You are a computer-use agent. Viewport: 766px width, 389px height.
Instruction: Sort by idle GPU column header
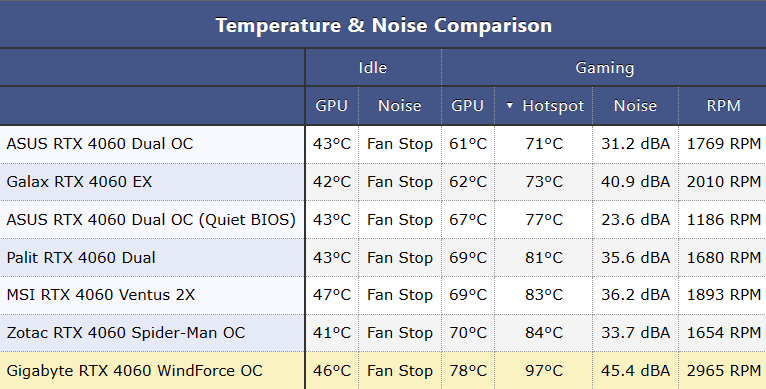[x=332, y=106]
